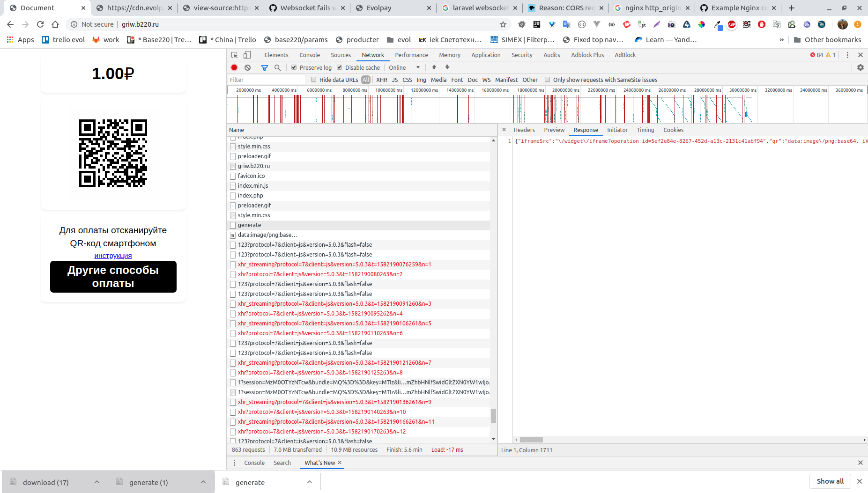The width and height of the screenshot is (868, 493).
Task: Open network settings gear icon
Action: tap(861, 67)
